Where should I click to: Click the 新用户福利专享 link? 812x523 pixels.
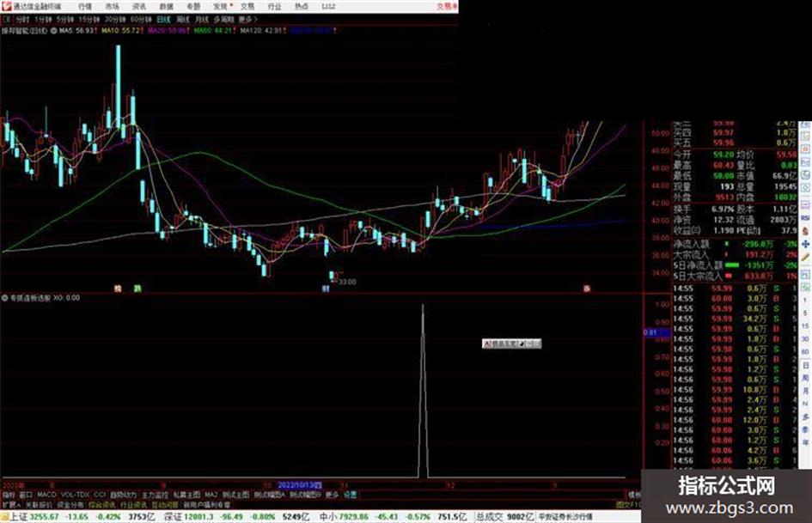206,504
